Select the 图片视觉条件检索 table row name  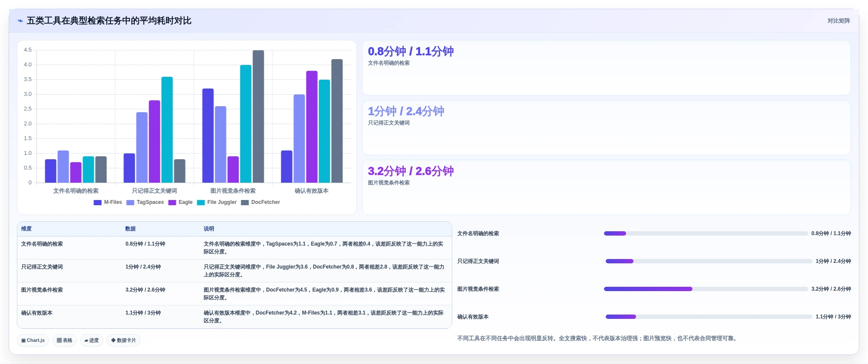click(x=42, y=290)
